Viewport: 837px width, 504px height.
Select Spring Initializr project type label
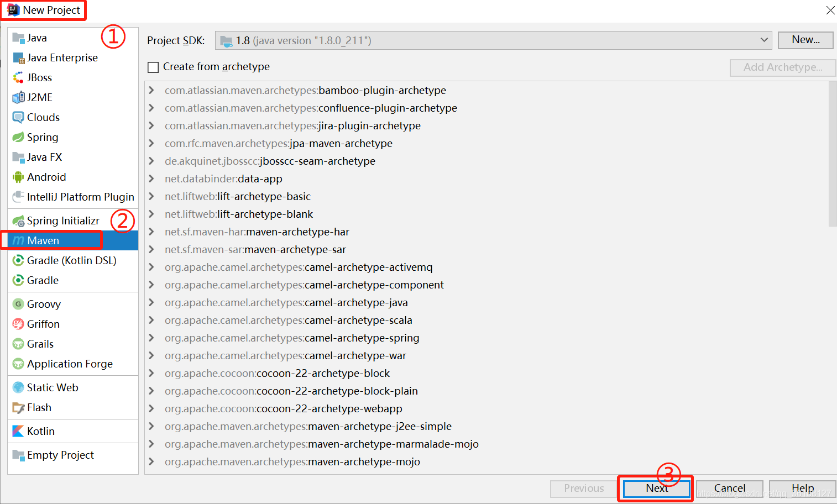(x=64, y=221)
